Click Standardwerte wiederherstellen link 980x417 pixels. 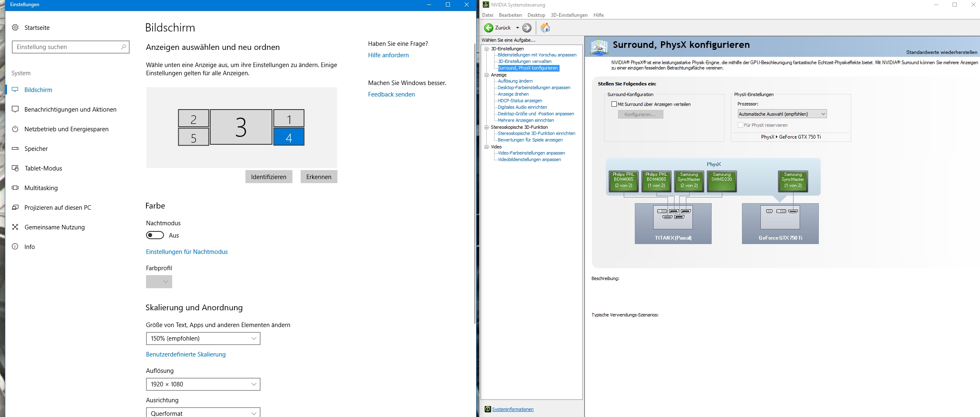point(942,52)
